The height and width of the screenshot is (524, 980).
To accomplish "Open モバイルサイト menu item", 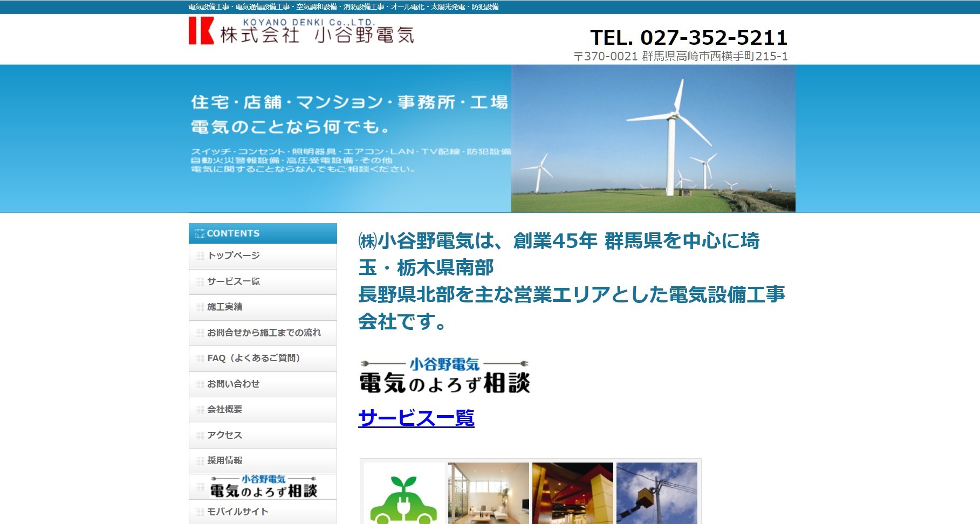I will [263, 512].
